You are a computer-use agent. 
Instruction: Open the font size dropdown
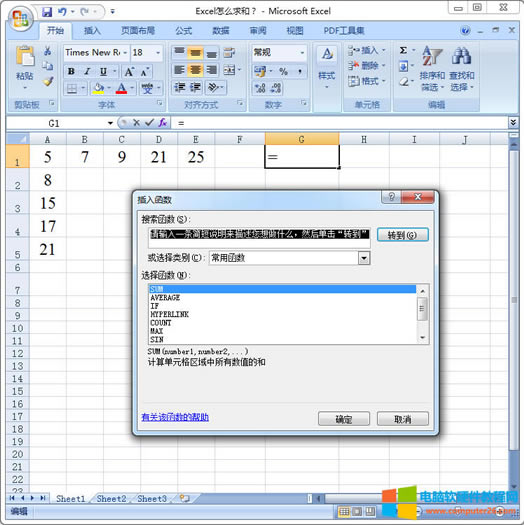158,53
